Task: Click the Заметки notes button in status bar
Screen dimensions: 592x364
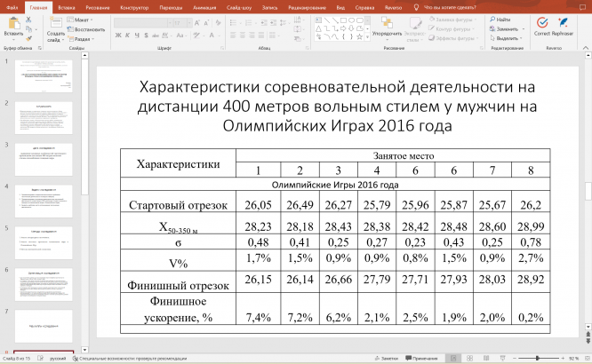Action: click(x=387, y=359)
